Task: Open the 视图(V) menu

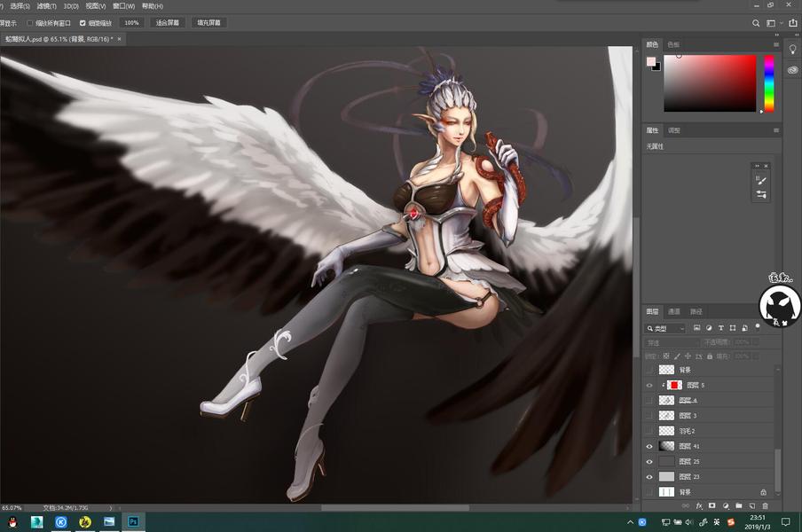Action: 96,6
